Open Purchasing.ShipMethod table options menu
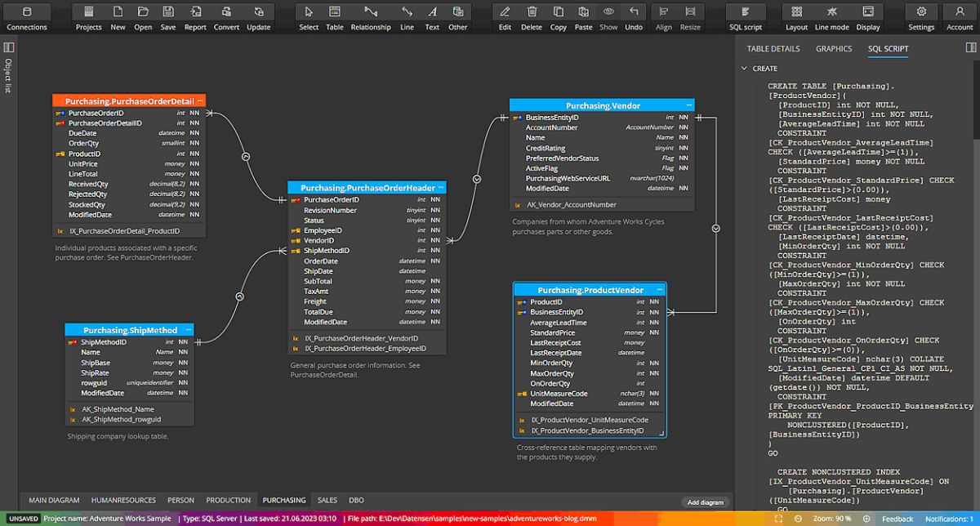This screenshot has width=980, height=526. click(x=189, y=330)
